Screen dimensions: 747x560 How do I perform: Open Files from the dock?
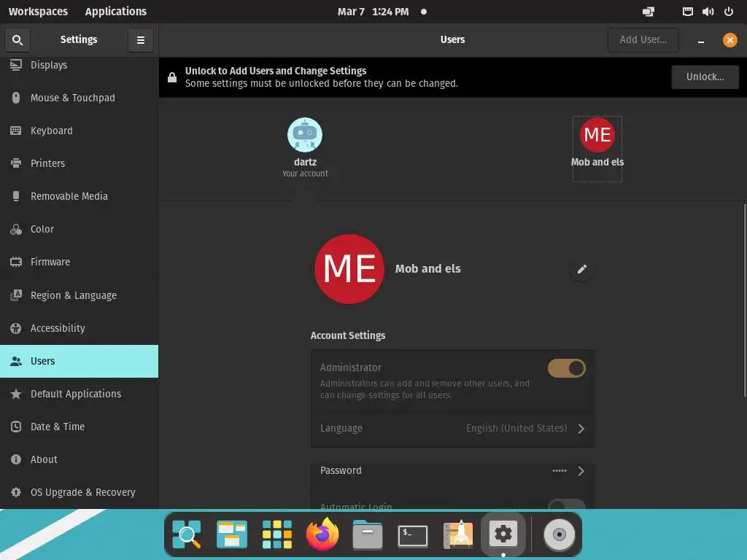pyautogui.click(x=368, y=534)
